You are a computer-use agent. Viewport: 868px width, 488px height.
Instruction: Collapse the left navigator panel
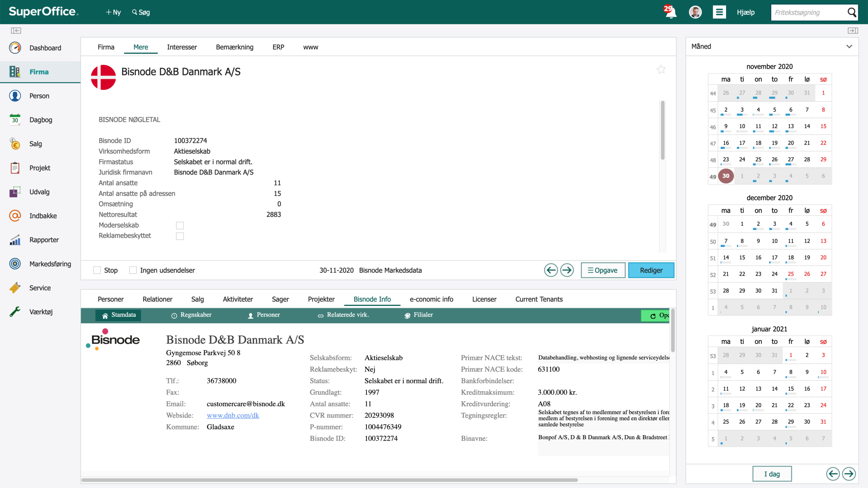16,30
